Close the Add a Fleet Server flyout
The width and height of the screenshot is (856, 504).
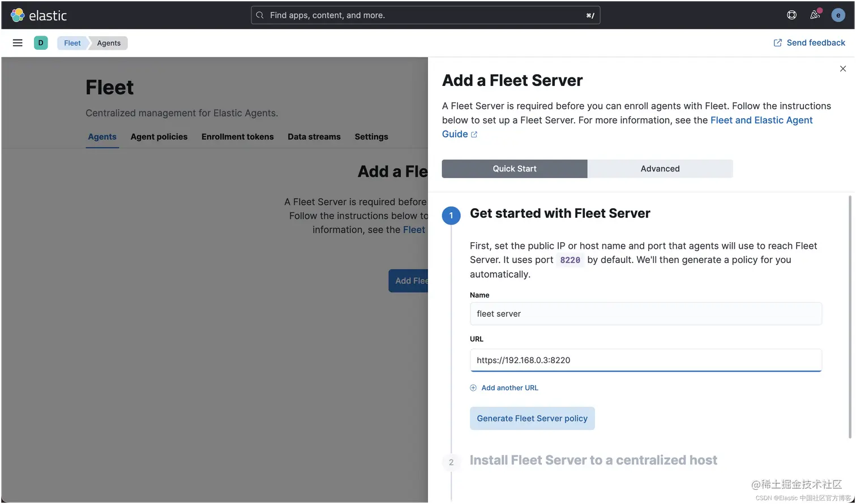[843, 68]
